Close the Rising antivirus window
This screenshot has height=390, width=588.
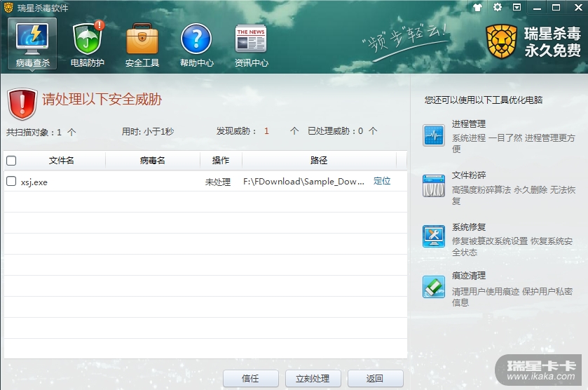[x=579, y=7]
